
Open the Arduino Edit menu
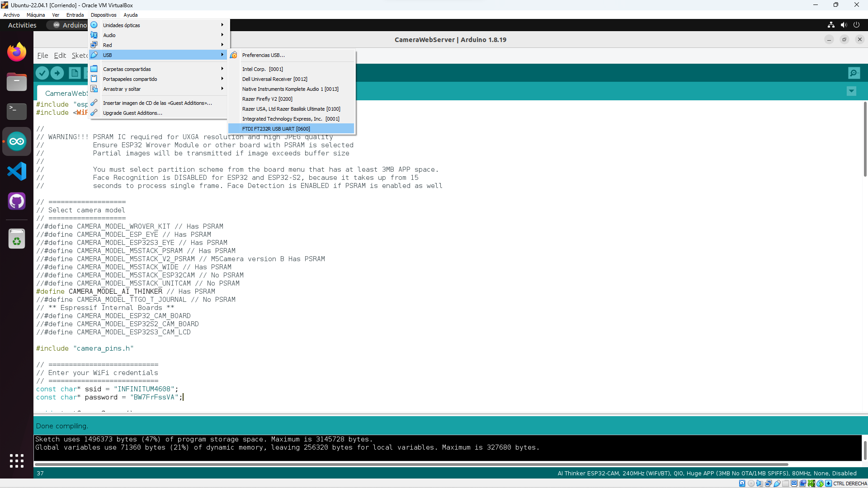60,56
